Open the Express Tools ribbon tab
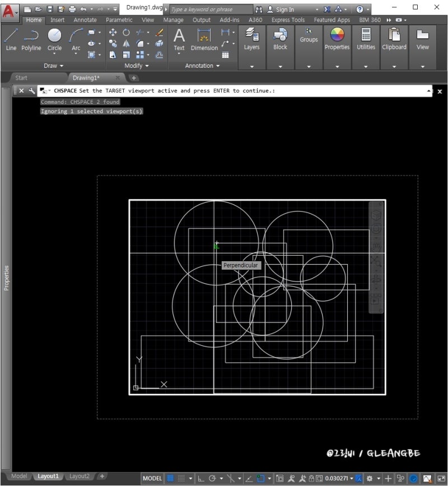 pyautogui.click(x=288, y=20)
